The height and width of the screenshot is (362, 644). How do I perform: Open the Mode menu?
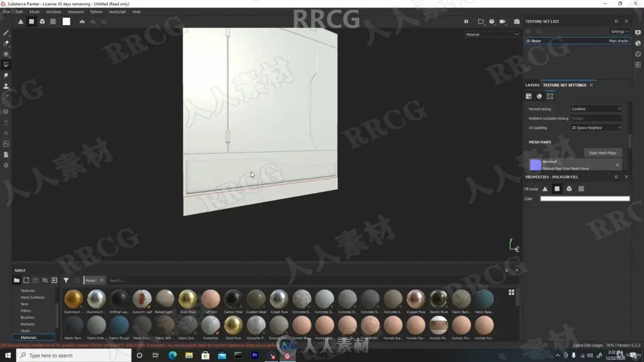(x=34, y=12)
